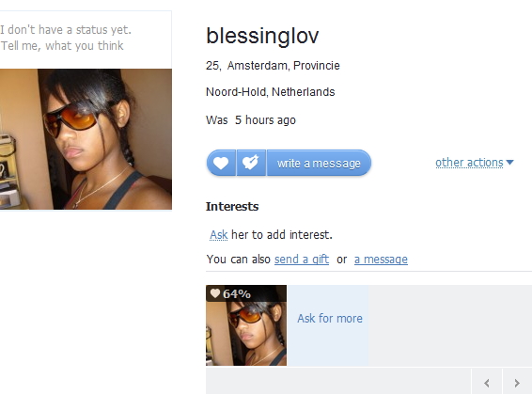Click the Interests section heading
This screenshot has height=394, width=532.
[232, 206]
